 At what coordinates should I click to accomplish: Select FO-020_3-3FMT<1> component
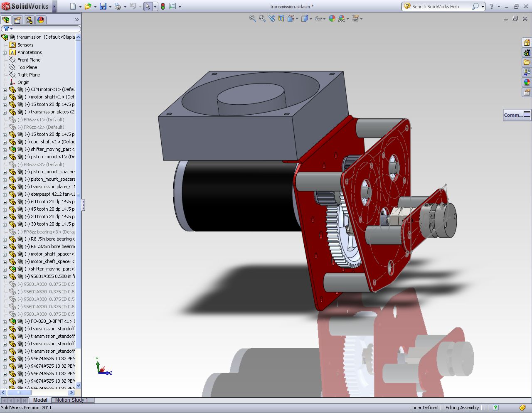pos(49,321)
